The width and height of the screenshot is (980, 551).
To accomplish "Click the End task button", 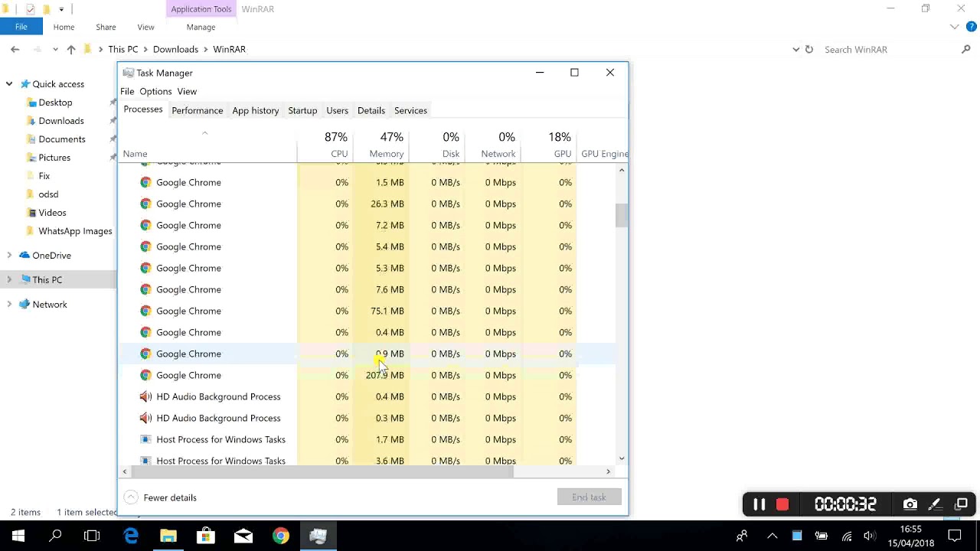I will pyautogui.click(x=589, y=497).
